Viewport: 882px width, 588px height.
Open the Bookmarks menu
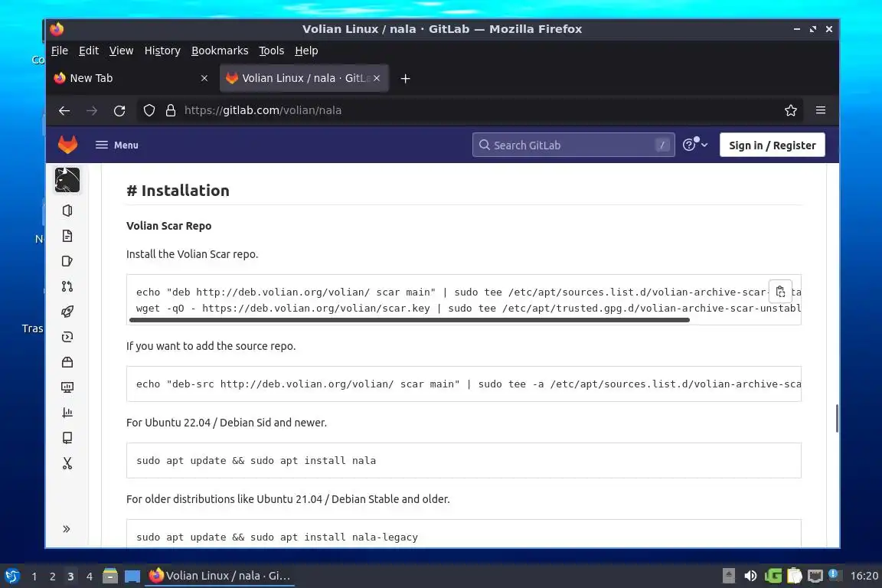tap(220, 51)
